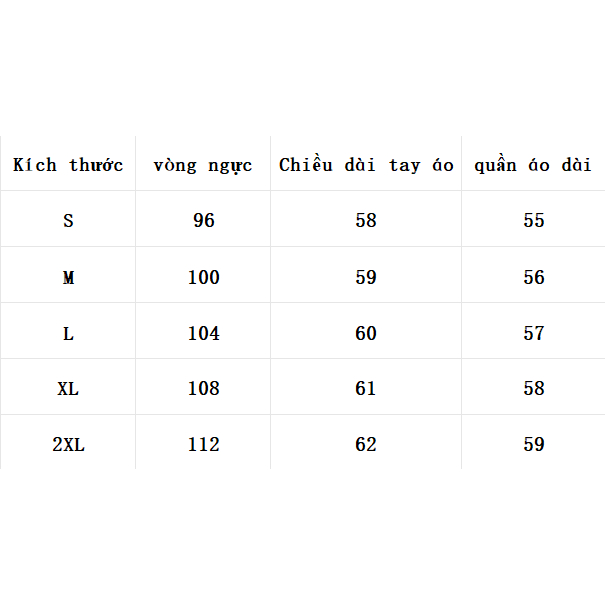Click garment length 55 in row S
The image size is (605, 605).
[x=534, y=220]
